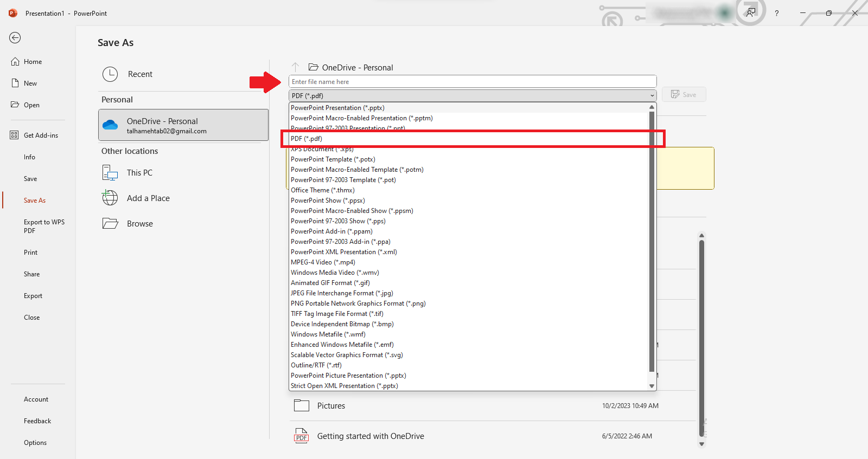This screenshot has height=459, width=868.
Task: Click the format list scroll up arrow
Action: pos(652,107)
